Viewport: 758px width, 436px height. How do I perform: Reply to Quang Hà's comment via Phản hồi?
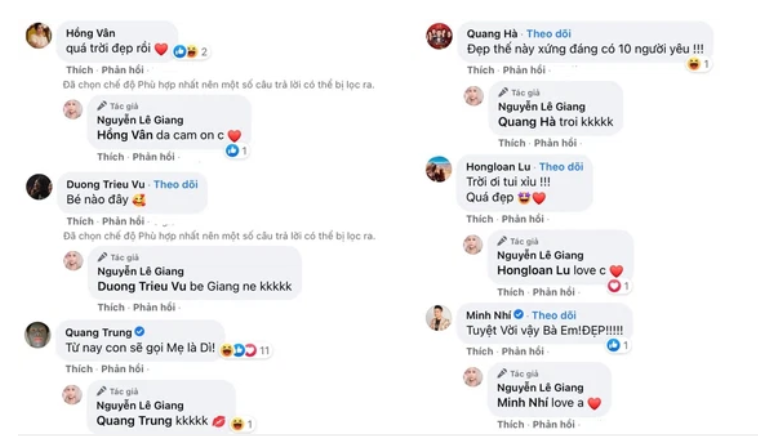pos(524,70)
